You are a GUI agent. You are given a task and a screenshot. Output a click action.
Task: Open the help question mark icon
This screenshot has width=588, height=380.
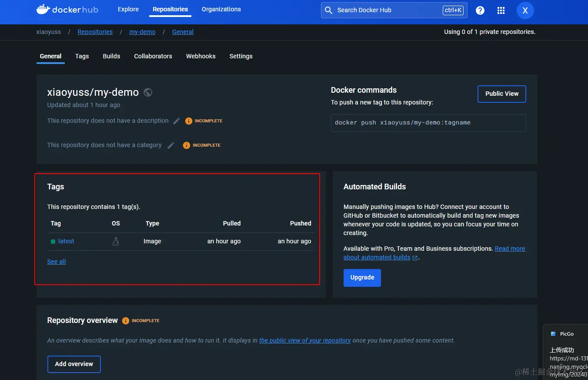click(x=480, y=10)
